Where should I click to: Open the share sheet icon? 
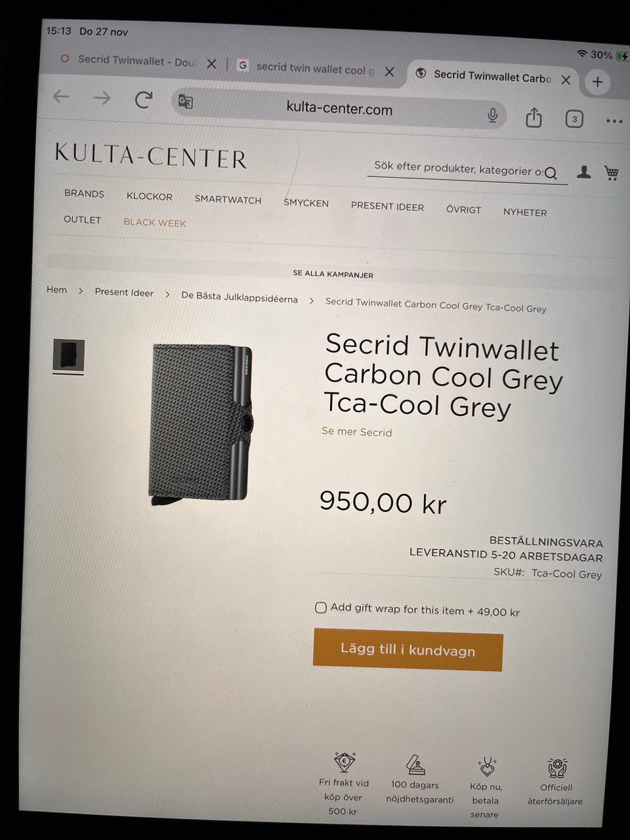pyautogui.click(x=534, y=117)
